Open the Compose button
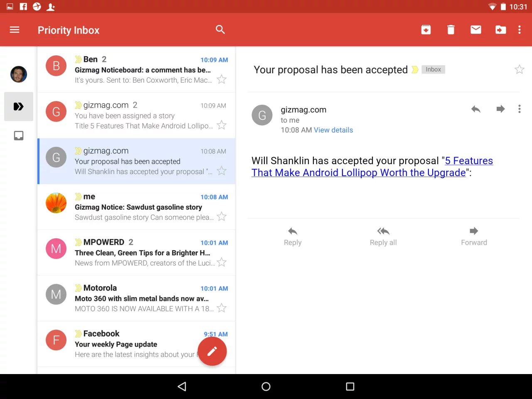 [x=212, y=351]
